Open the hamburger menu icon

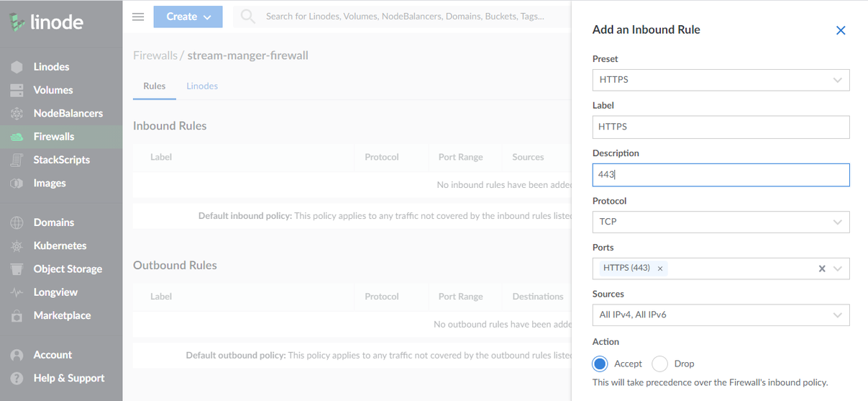[x=138, y=16]
